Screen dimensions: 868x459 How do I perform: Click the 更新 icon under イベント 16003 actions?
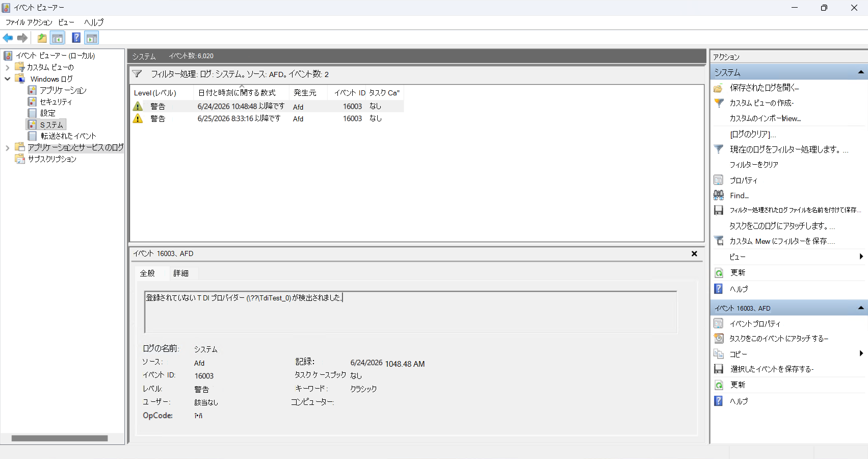[x=719, y=385]
